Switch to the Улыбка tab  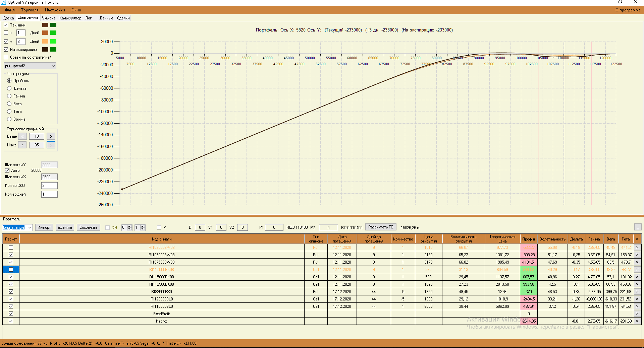[x=49, y=18]
